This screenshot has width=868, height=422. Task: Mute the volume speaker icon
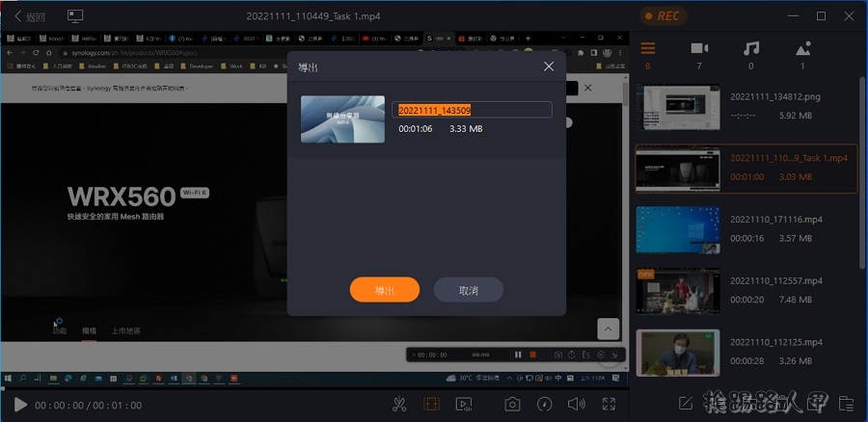click(576, 405)
